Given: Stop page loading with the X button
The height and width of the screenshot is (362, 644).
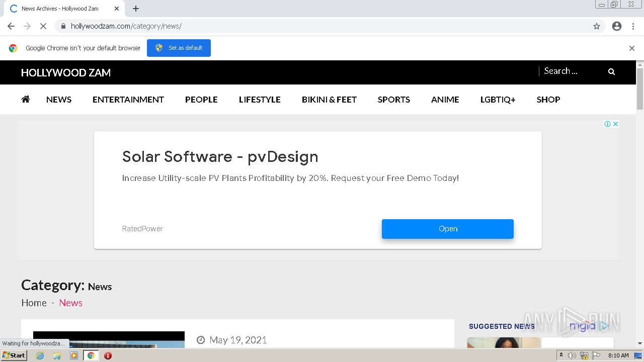Looking at the screenshot, I should point(43,26).
